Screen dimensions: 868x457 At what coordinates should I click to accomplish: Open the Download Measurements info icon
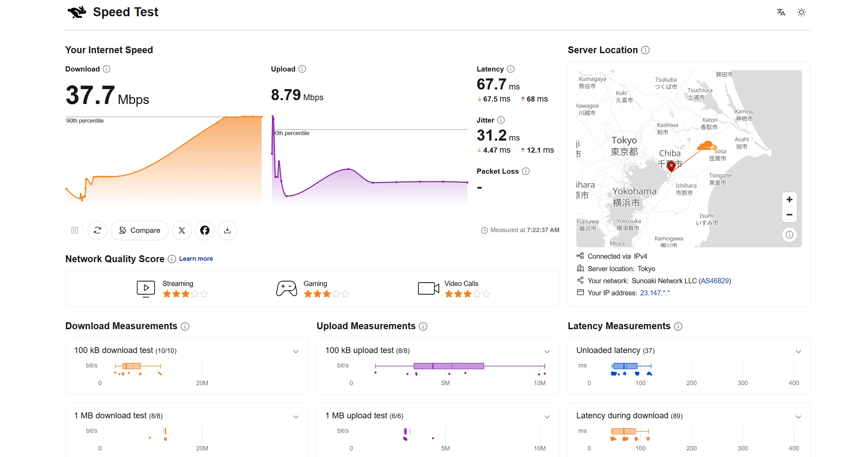click(185, 326)
